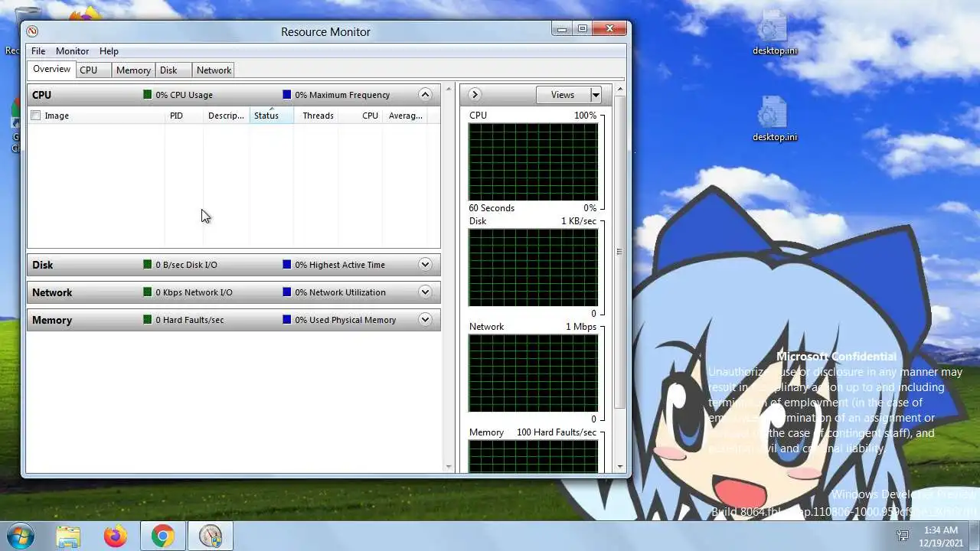
Task: Open the Monitor menu
Action: click(73, 51)
